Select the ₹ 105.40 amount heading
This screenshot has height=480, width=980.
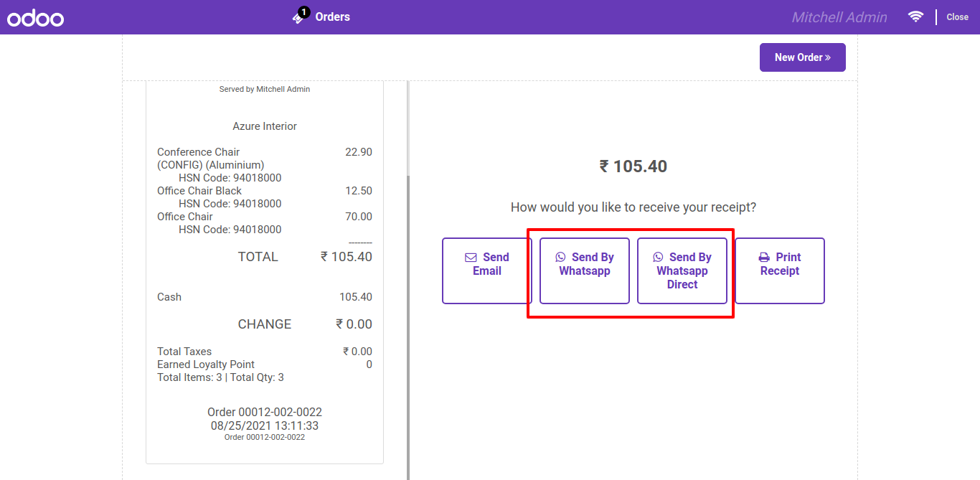[x=633, y=166]
